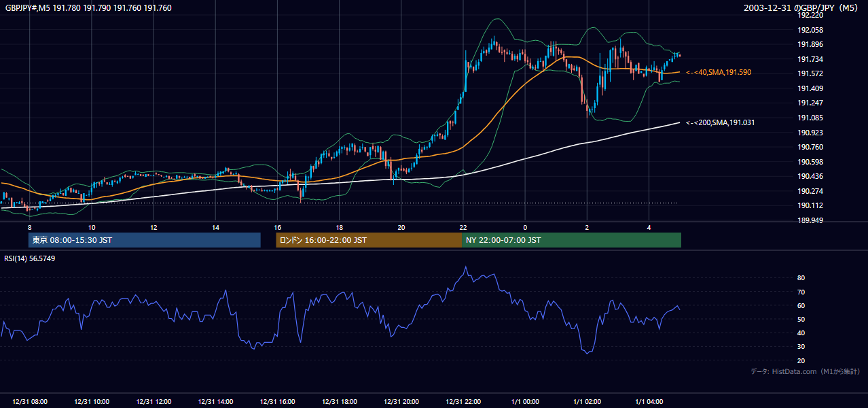Click RSI scale value 80
The image size is (868, 408).
click(x=801, y=278)
